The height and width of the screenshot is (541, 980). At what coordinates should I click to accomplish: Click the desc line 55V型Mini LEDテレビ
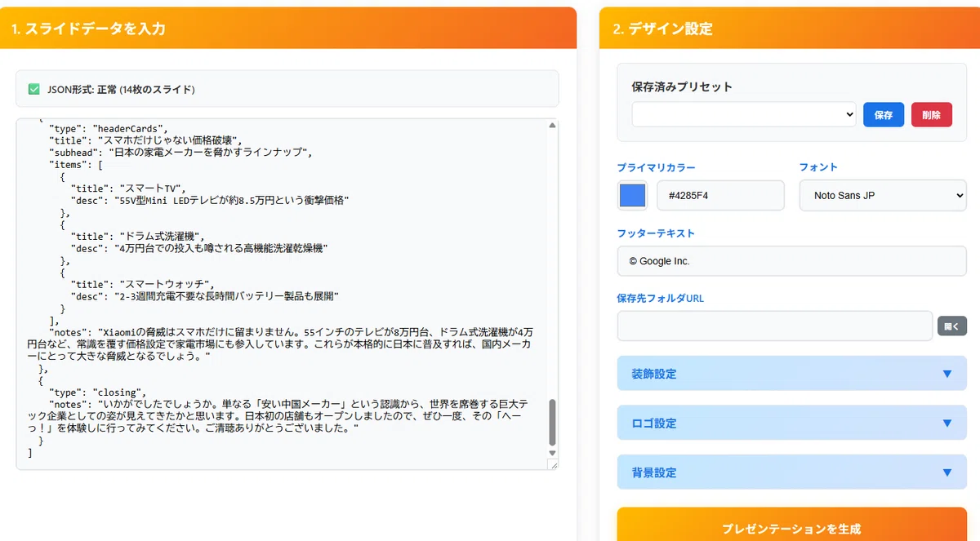tap(211, 200)
